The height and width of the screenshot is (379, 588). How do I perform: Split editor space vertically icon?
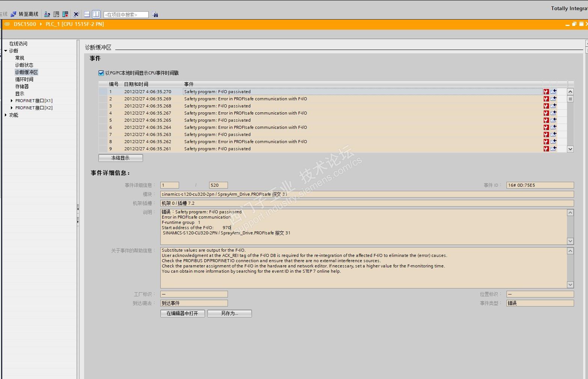pyautogui.click(x=96, y=14)
